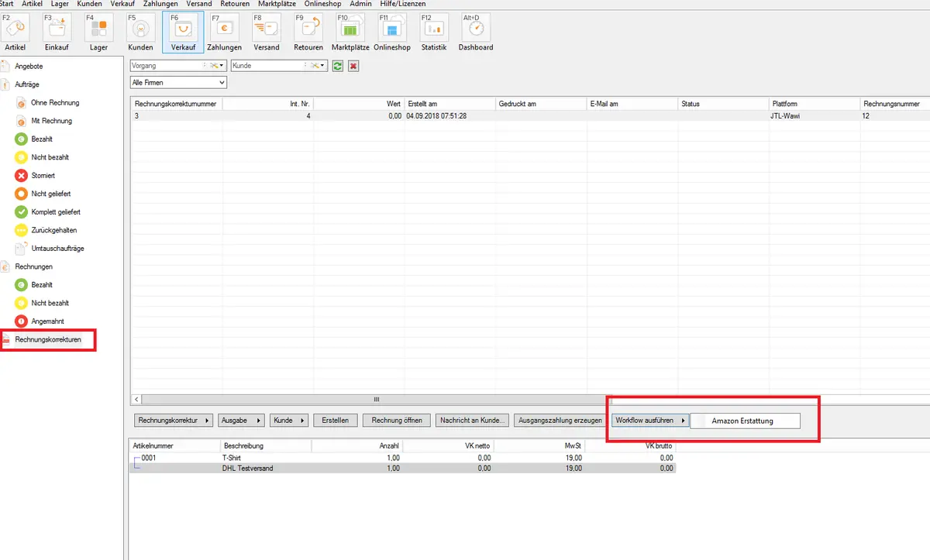Select the T-Shirt item row
930x560 pixels.
tap(403, 458)
